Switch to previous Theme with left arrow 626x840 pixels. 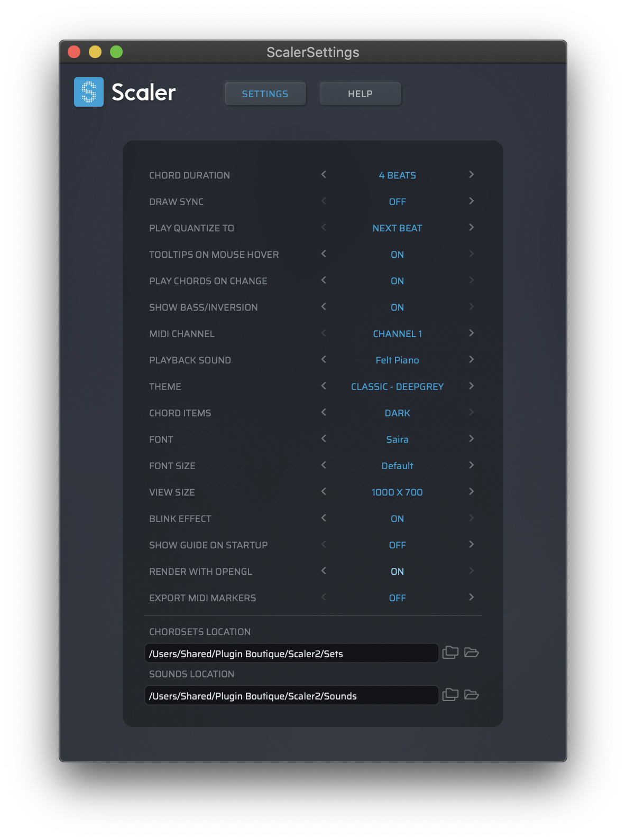(324, 386)
